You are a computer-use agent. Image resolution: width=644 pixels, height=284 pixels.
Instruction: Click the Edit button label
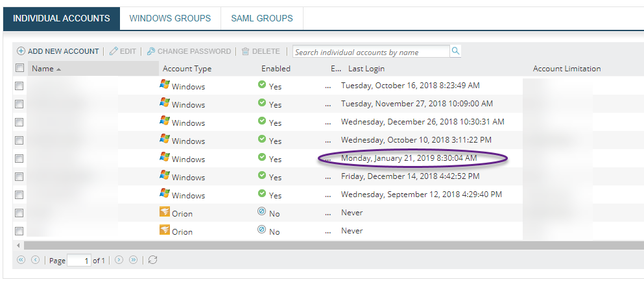pos(128,51)
